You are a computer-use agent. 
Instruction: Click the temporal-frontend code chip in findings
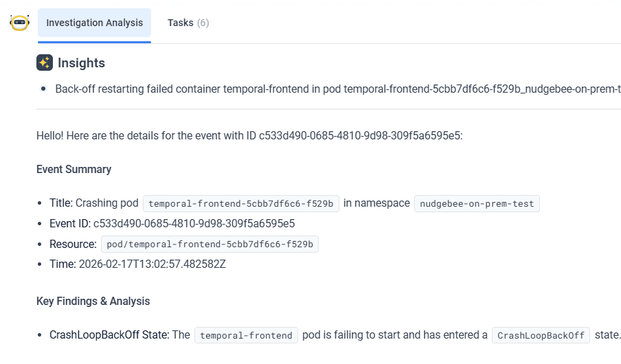click(x=246, y=335)
